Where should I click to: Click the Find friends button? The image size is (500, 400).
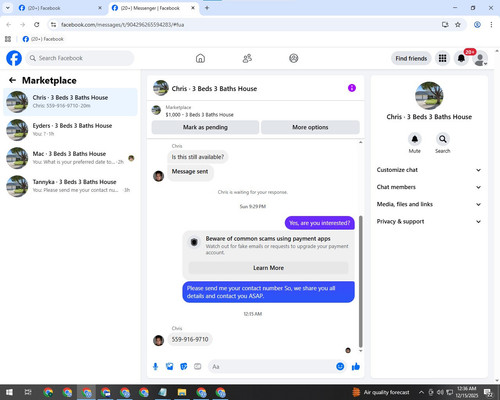411,58
